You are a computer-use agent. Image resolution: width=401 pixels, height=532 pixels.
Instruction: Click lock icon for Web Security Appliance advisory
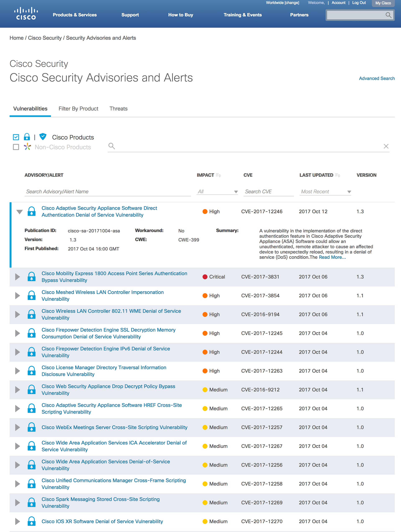pyautogui.click(x=32, y=390)
